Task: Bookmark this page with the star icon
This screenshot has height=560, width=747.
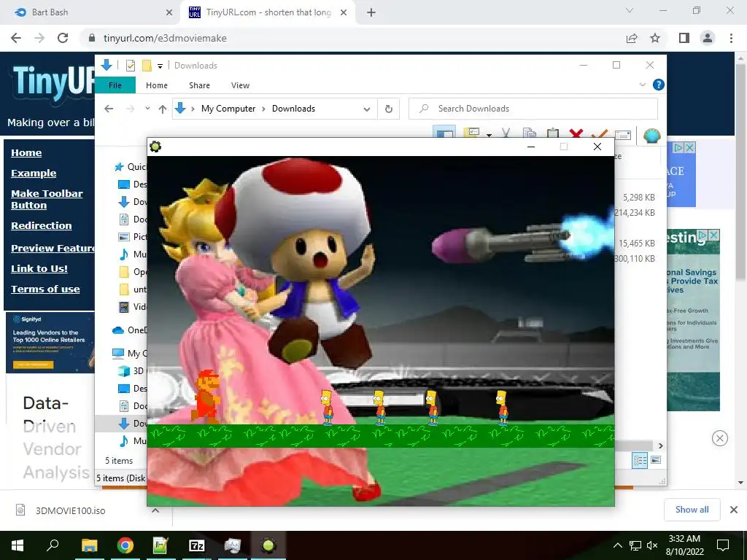Action: (x=655, y=38)
